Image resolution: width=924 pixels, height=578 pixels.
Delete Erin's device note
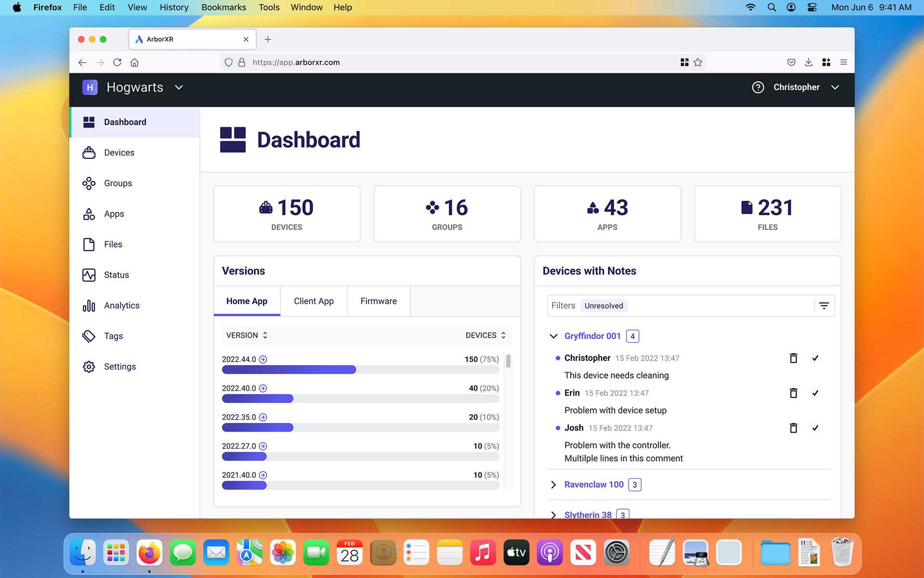(794, 393)
